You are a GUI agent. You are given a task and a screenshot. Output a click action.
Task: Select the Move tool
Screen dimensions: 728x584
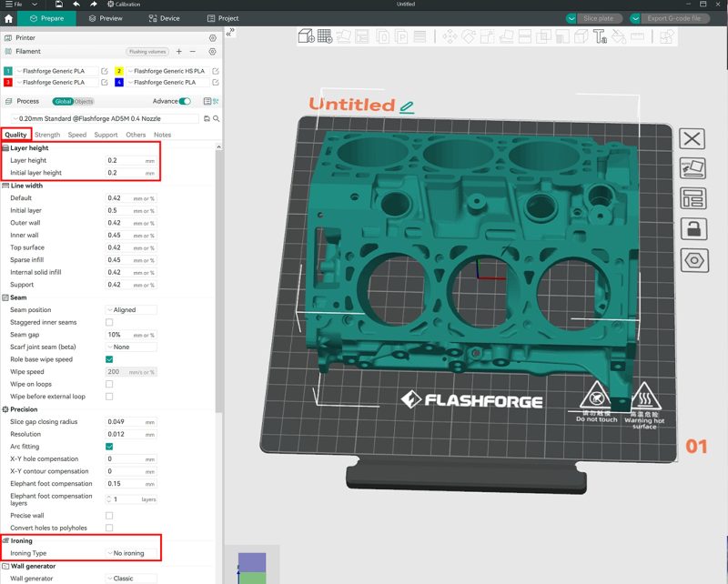click(450, 36)
